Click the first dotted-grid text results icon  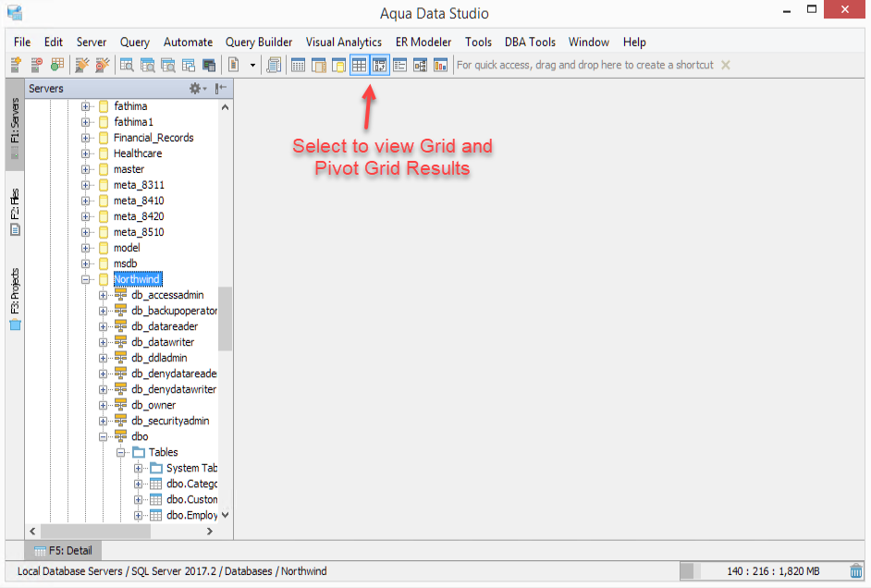[x=299, y=65]
